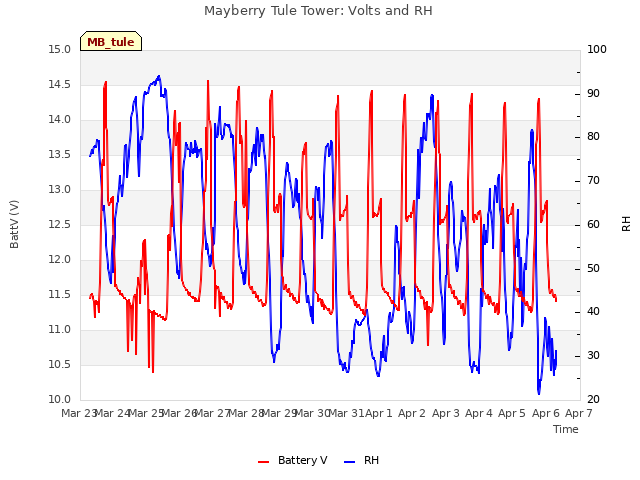Click the Apr 5 date tick label
This screenshot has width=640, height=480.
click(x=512, y=414)
